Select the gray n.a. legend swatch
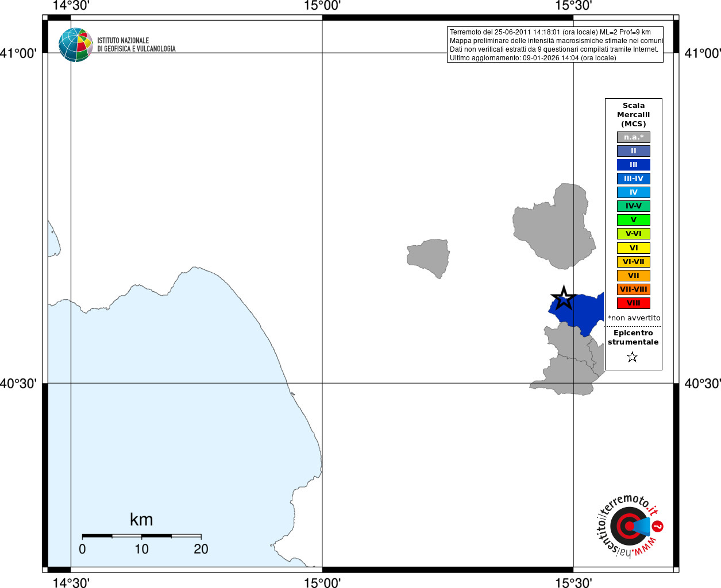The image size is (721, 588). click(634, 137)
